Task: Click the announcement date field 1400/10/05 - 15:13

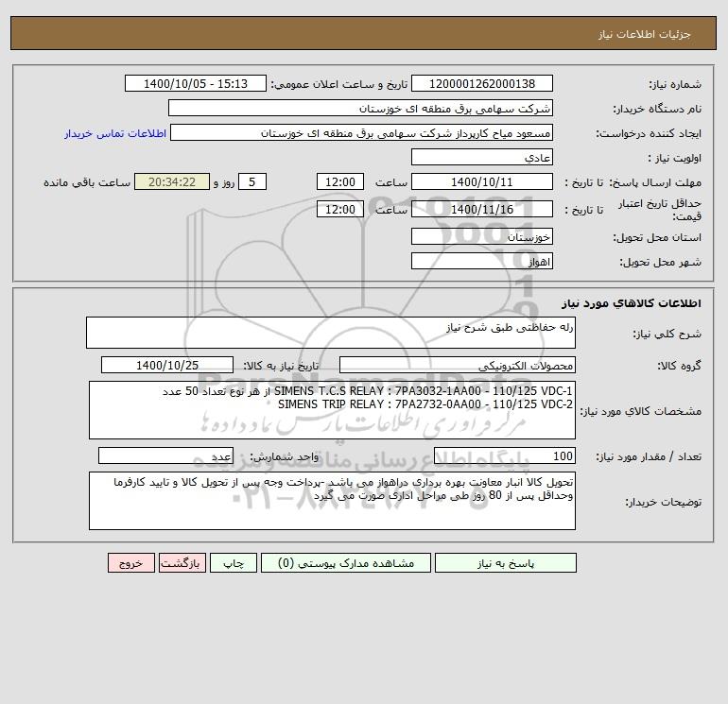Action: coord(196,83)
